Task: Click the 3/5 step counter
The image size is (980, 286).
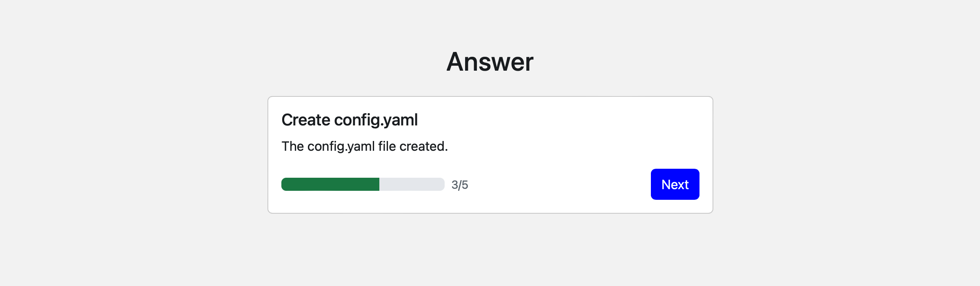Action: pyautogui.click(x=459, y=184)
